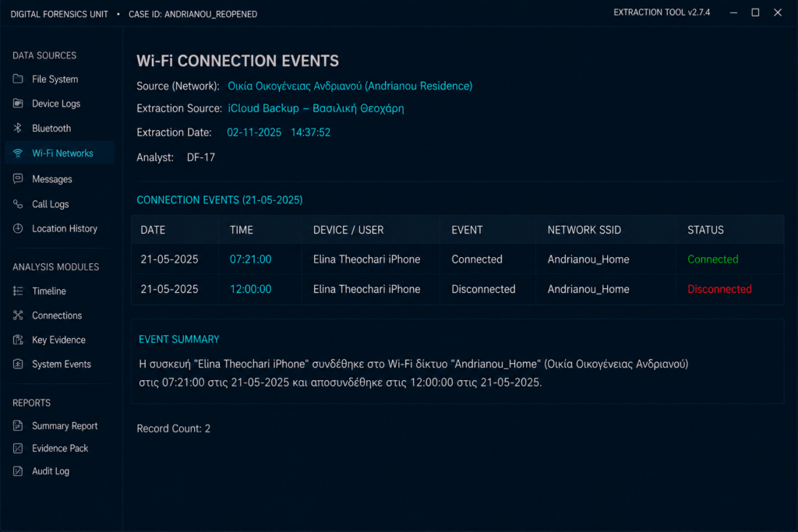The image size is (798, 532).
Task: Click the Andrianou Residence network source link
Action: (x=350, y=86)
